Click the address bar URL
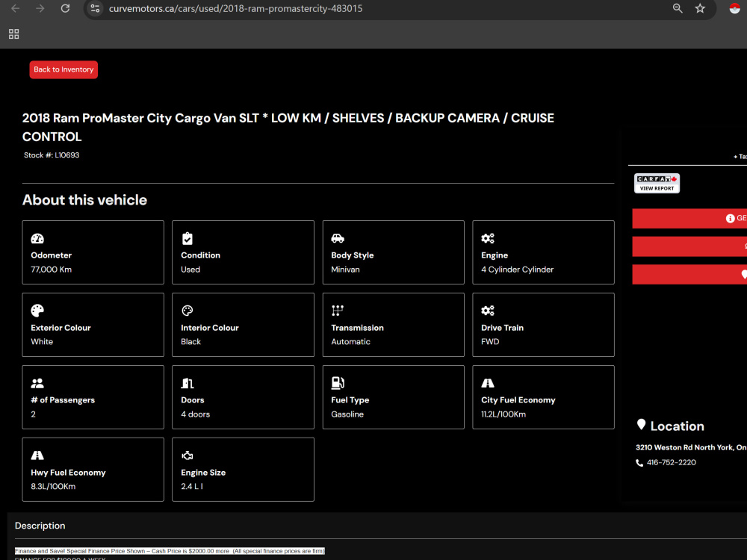The width and height of the screenshot is (747, 560). tap(235, 8)
